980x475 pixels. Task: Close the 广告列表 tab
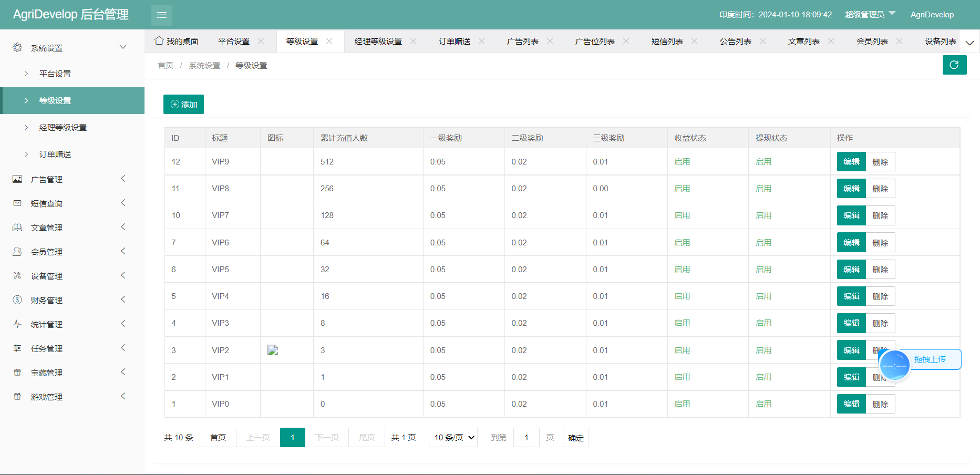[550, 41]
